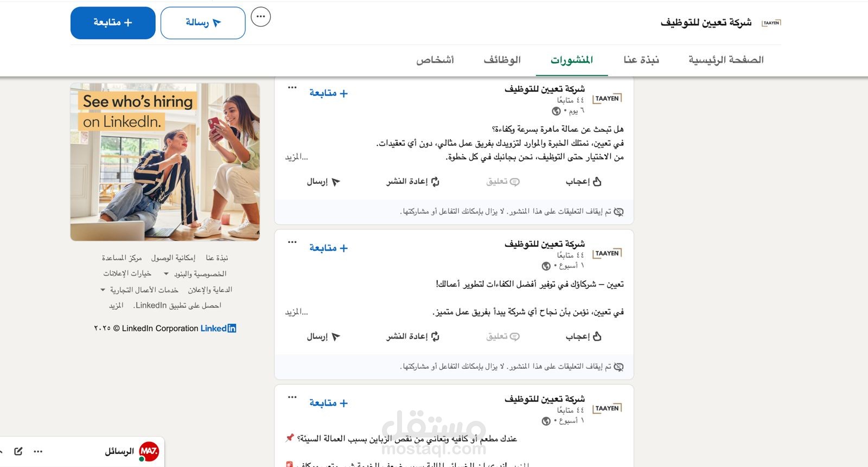Click TAAYEN logo on the restaurant post

coord(607,408)
